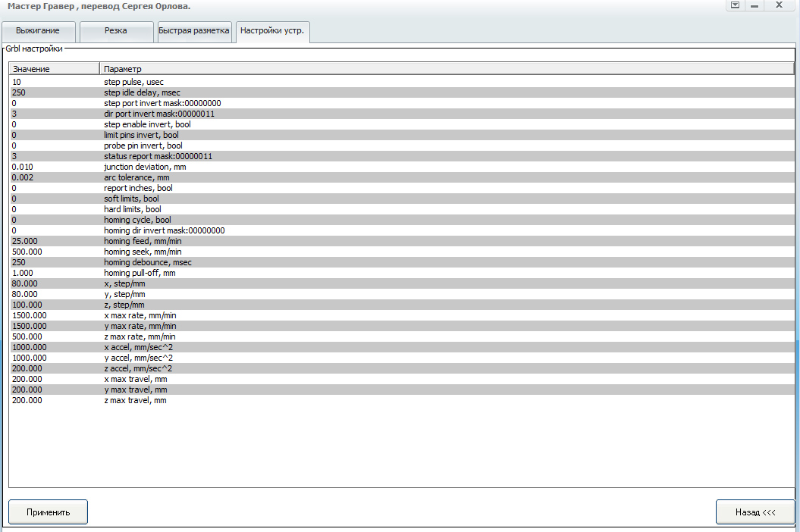The height and width of the screenshot is (532, 800).
Task: Select y max travel, mm row
Action: tap(402, 390)
